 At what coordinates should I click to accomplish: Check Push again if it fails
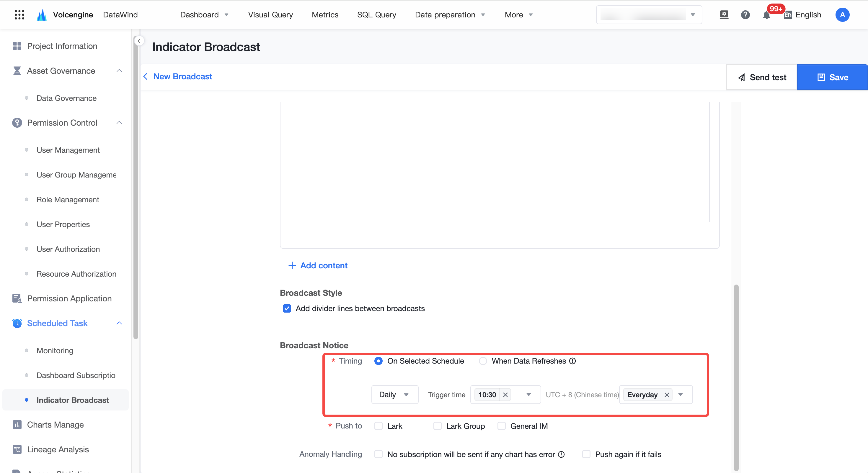click(586, 454)
